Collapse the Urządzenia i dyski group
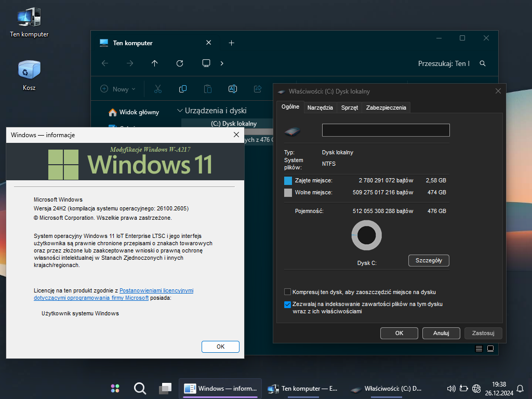This screenshot has width=532, height=399. (180, 111)
